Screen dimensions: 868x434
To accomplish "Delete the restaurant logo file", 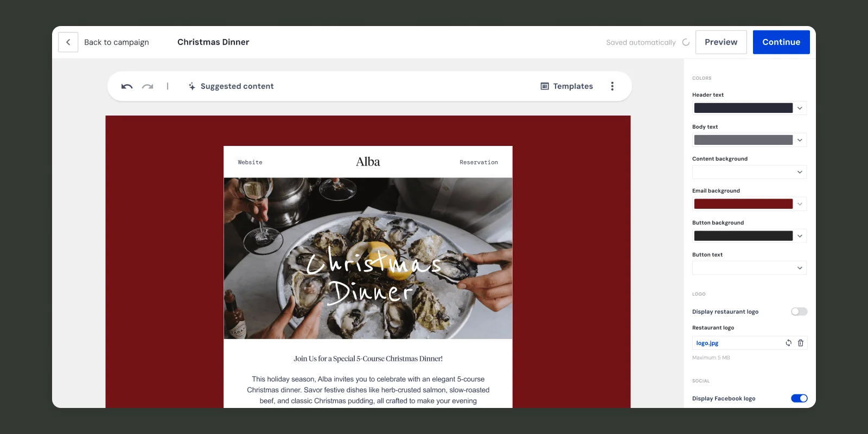I will pyautogui.click(x=801, y=343).
